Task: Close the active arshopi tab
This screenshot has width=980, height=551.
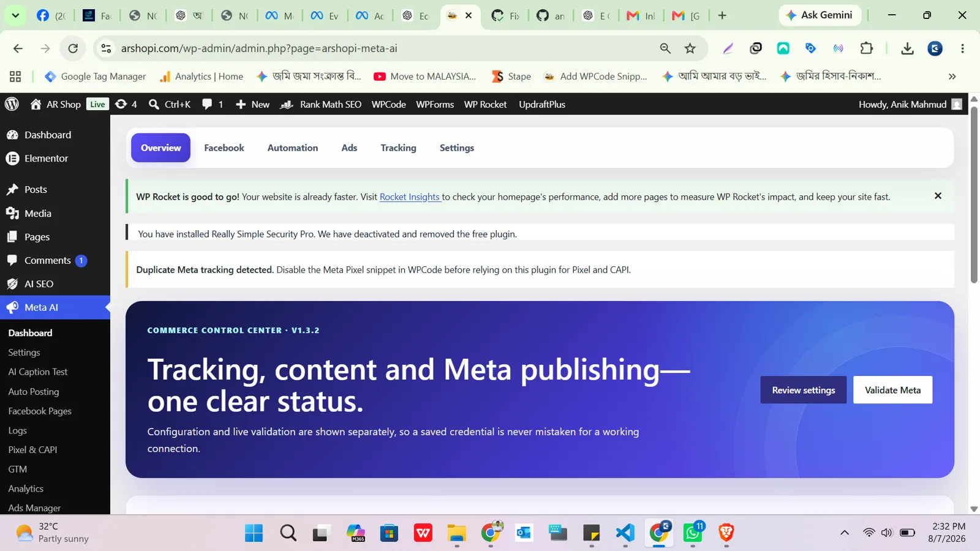Action: tap(469, 15)
